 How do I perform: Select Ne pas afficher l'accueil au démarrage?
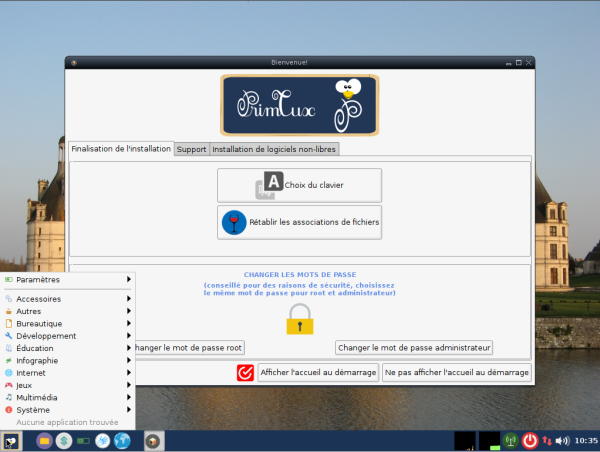click(457, 372)
